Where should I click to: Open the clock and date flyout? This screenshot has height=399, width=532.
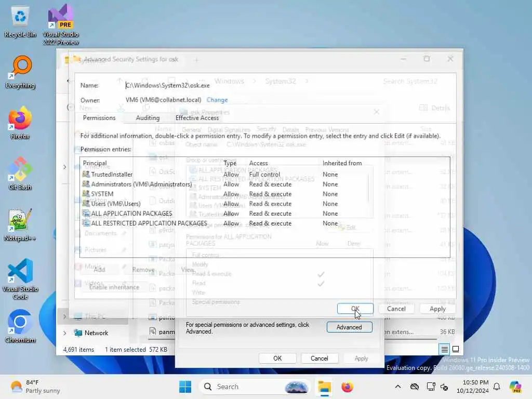473,387
